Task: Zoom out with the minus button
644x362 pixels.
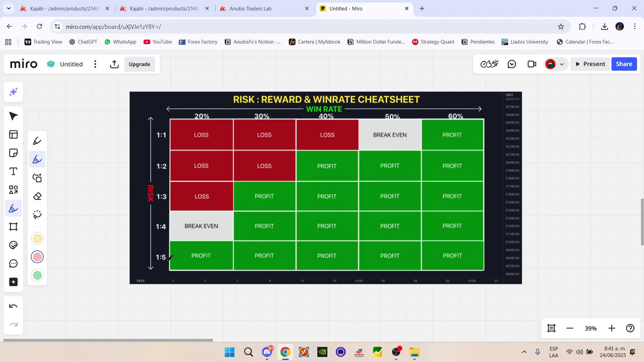Action: [570, 328]
